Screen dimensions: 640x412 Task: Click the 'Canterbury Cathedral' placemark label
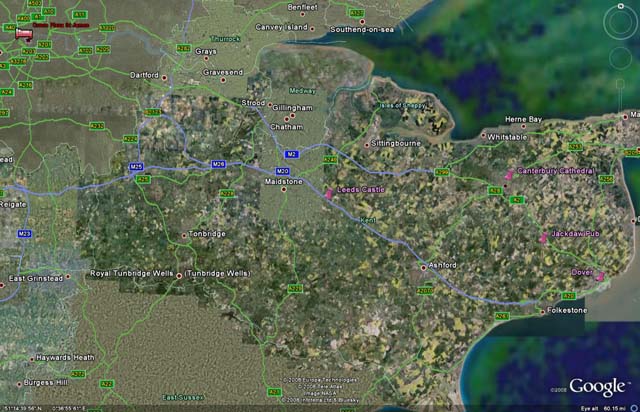556,171
